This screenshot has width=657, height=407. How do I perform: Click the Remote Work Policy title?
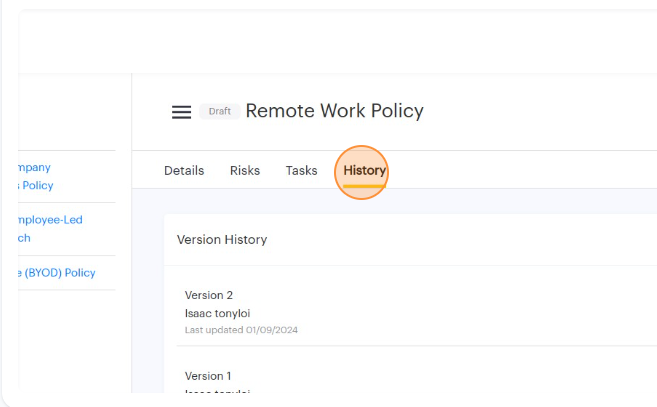(334, 111)
